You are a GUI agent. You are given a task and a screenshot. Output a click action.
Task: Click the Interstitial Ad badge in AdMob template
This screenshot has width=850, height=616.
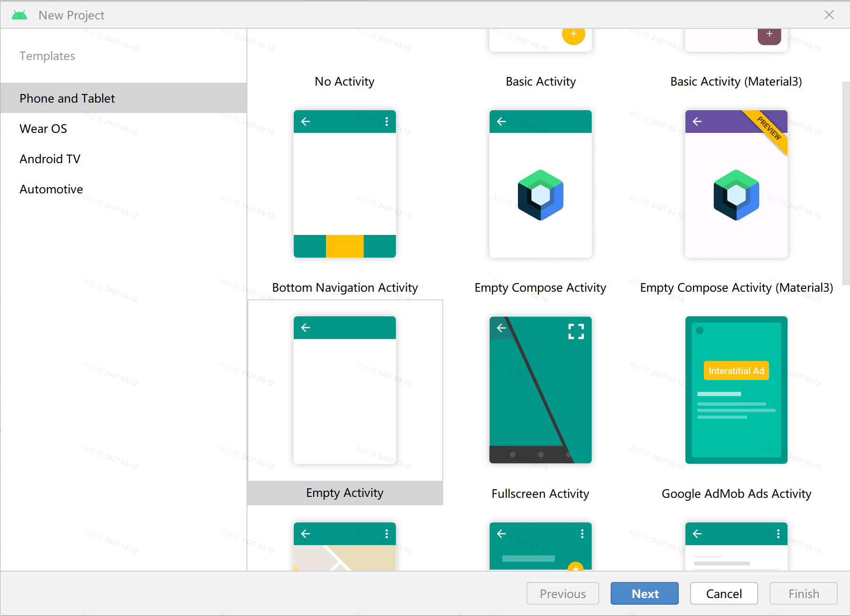tap(736, 371)
